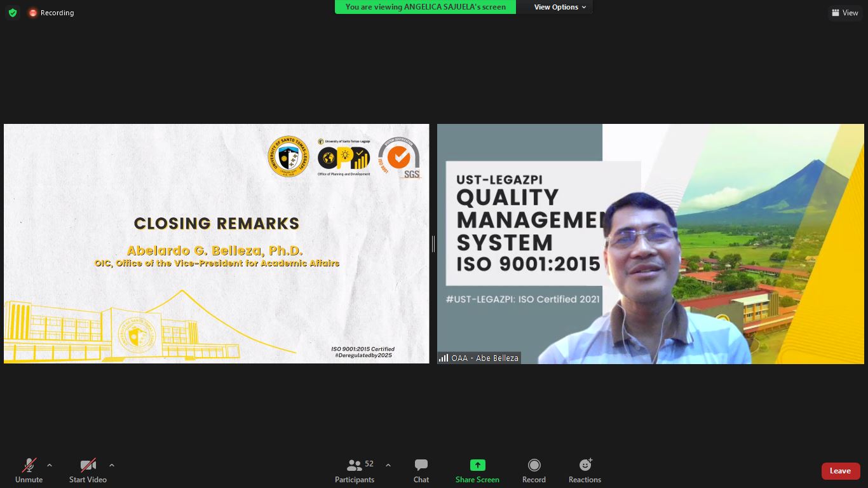Click the green encryption shield icon
This screenshot has height=488, width=868.
[13, 13]
